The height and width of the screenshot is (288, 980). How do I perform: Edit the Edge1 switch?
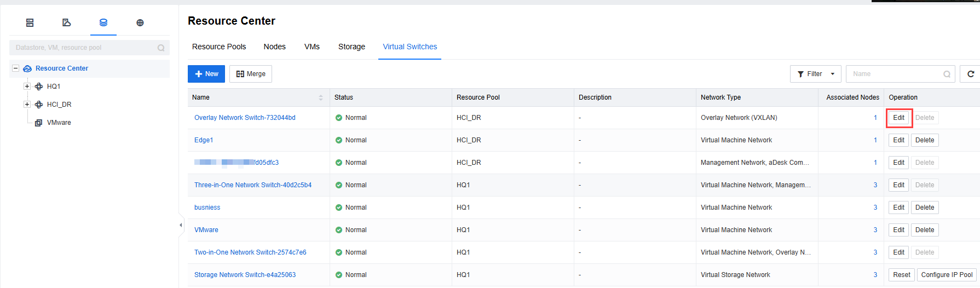click(899, 140)
